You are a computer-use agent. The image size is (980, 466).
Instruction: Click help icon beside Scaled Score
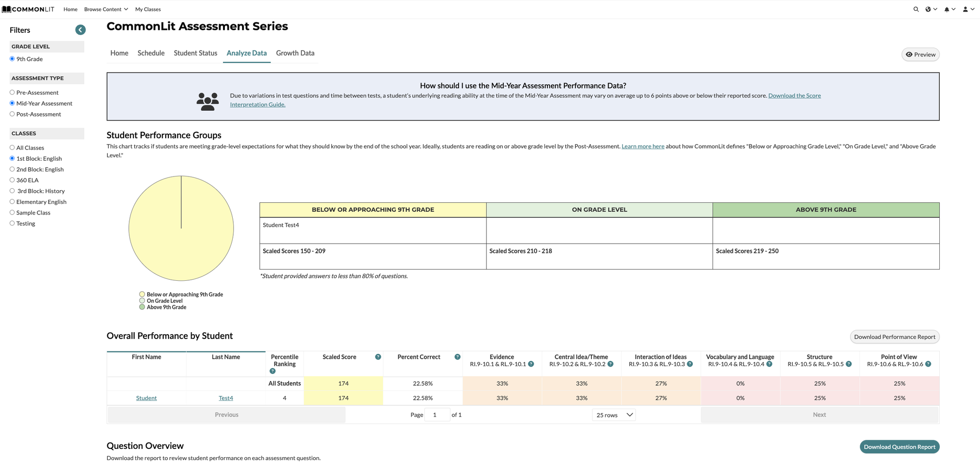(x=378, y=357)
